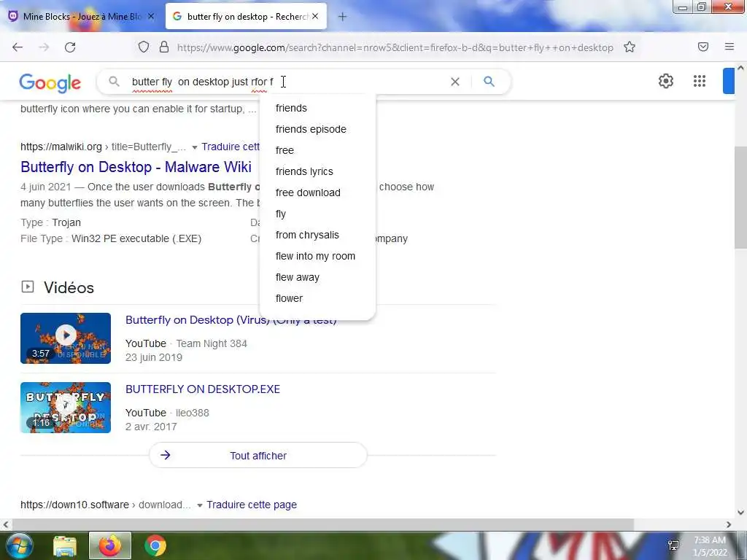Open a new tab with plus button
The image size is (747, 560).
coord(342,17)
